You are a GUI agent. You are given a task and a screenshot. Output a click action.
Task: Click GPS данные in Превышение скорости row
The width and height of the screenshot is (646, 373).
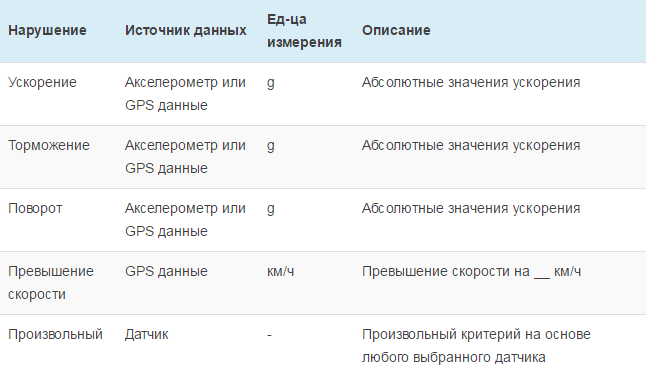pos(166,272)
